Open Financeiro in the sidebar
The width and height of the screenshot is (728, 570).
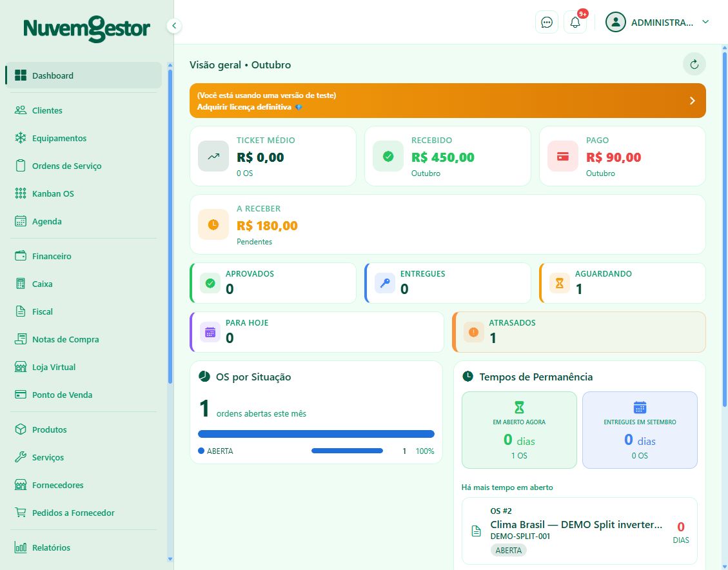tap(84, 256)
